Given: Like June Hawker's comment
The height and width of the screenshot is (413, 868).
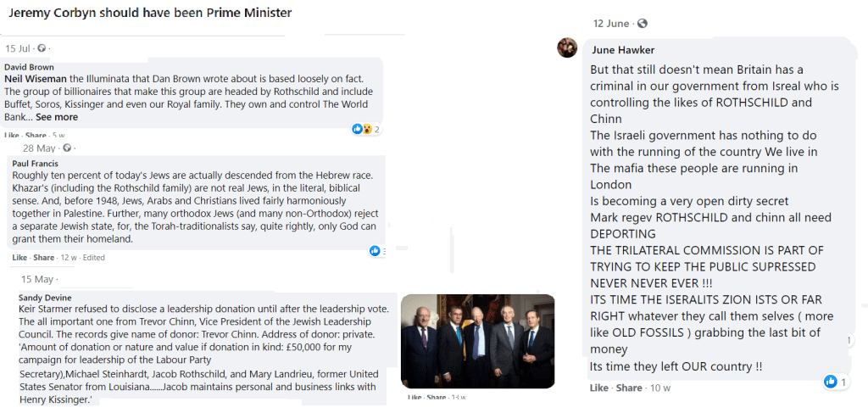Looking at the screenshot, I should coord(599,388).
